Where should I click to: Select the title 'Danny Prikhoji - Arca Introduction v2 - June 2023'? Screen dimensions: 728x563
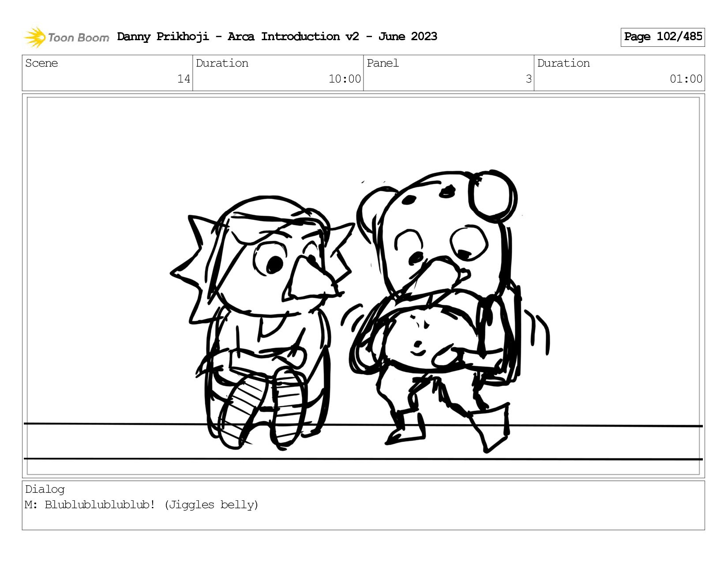tap(277, 37)
